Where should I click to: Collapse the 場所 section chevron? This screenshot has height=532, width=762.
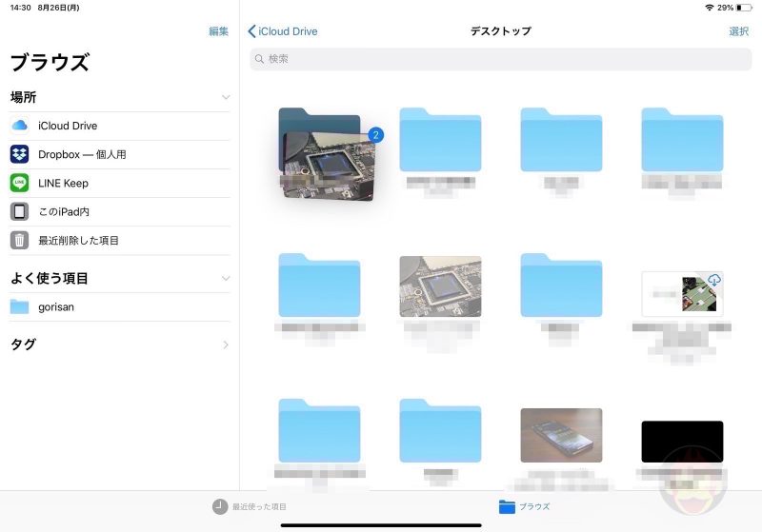tap(226, 97)
